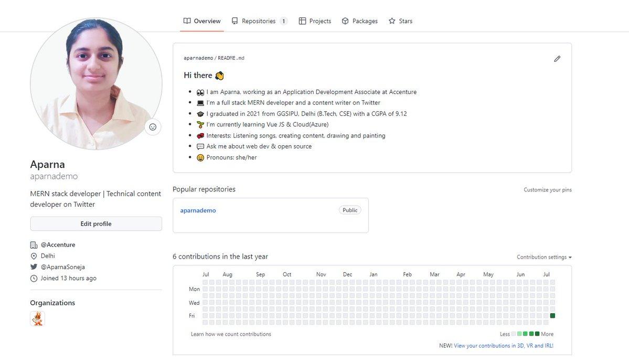
Task: Click the pencil icon to edit README.md
Action: [x=557, y=59]
